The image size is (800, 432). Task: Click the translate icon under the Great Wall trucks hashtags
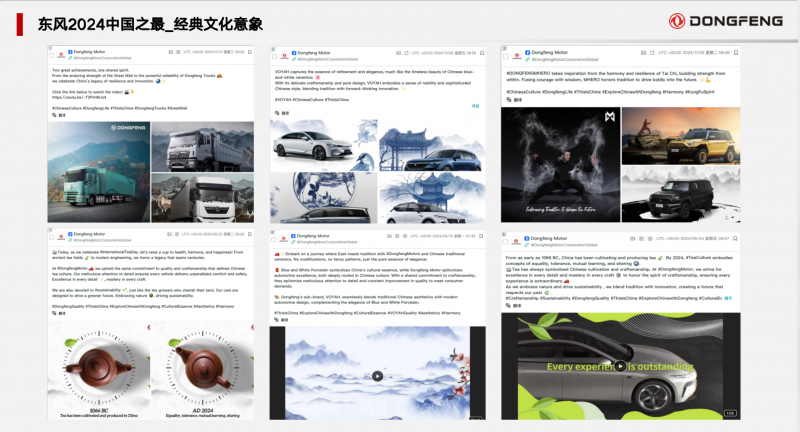point(55,115)
